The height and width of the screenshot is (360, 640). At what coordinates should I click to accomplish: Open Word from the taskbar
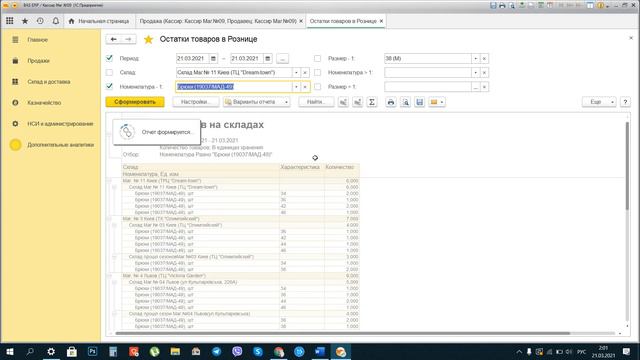(x=320, y=351)
